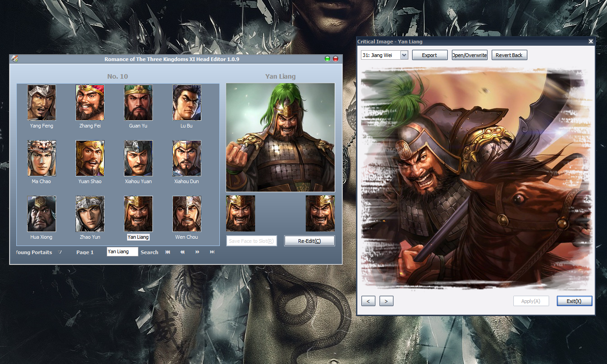Focus the Yan Liang search input field
The height and width of the screenshot is (364, 607).
(123, 252)
